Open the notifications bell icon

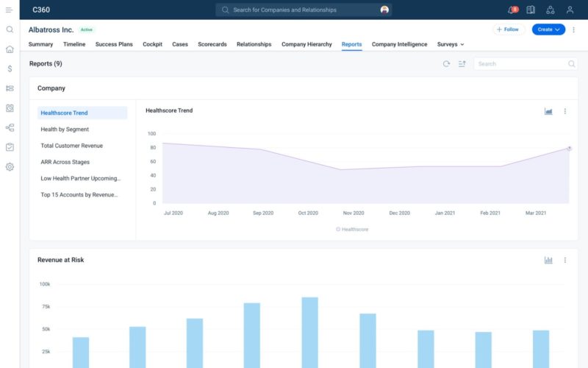coord(512,10)
